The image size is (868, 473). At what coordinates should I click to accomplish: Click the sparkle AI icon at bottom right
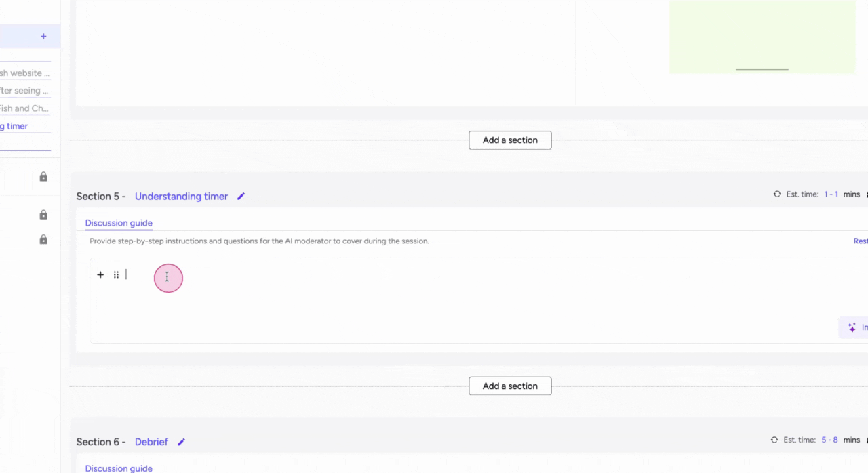(x=852, y=327)
